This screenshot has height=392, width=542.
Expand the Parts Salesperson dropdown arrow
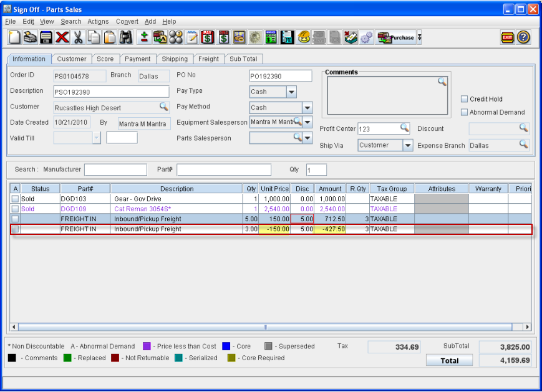point(307,138)
